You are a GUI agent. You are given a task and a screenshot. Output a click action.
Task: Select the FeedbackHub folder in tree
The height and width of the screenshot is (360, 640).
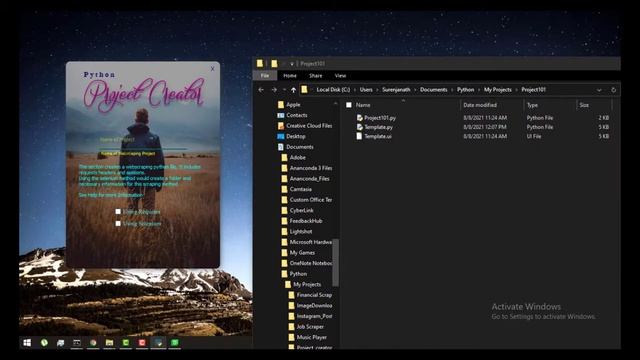coord(306,221)
